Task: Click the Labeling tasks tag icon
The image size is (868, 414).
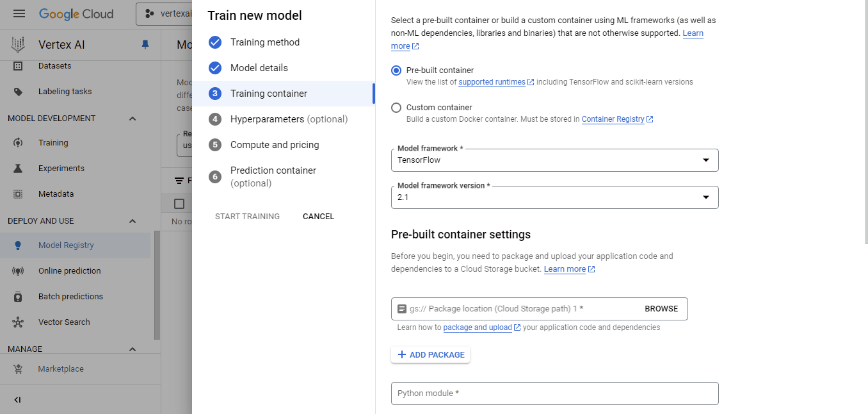Action: [18, 92]
